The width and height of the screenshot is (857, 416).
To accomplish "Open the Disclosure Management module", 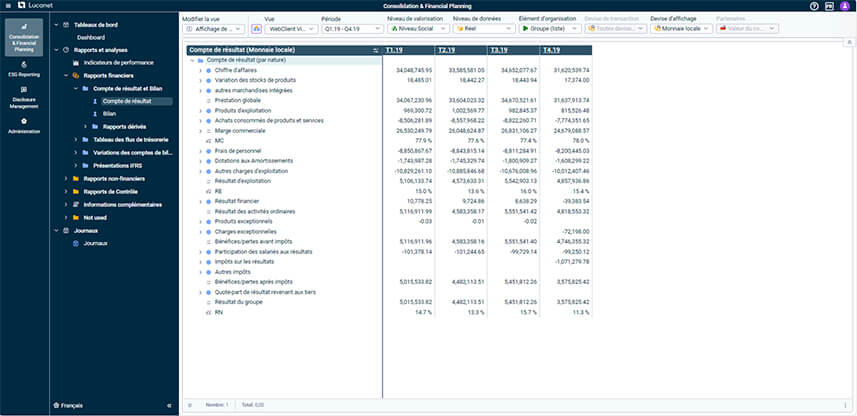I will (x=24, y=97).
